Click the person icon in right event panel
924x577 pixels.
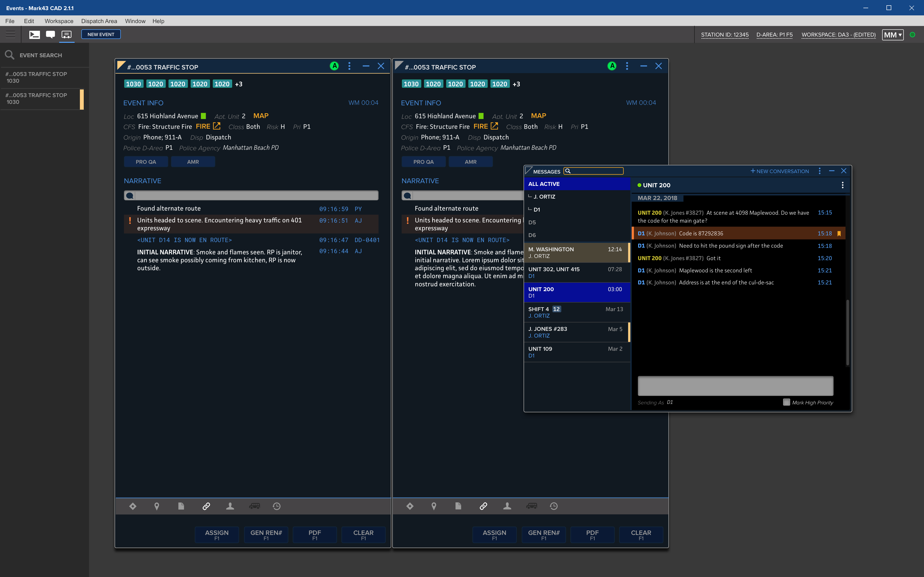pos(507,506)
